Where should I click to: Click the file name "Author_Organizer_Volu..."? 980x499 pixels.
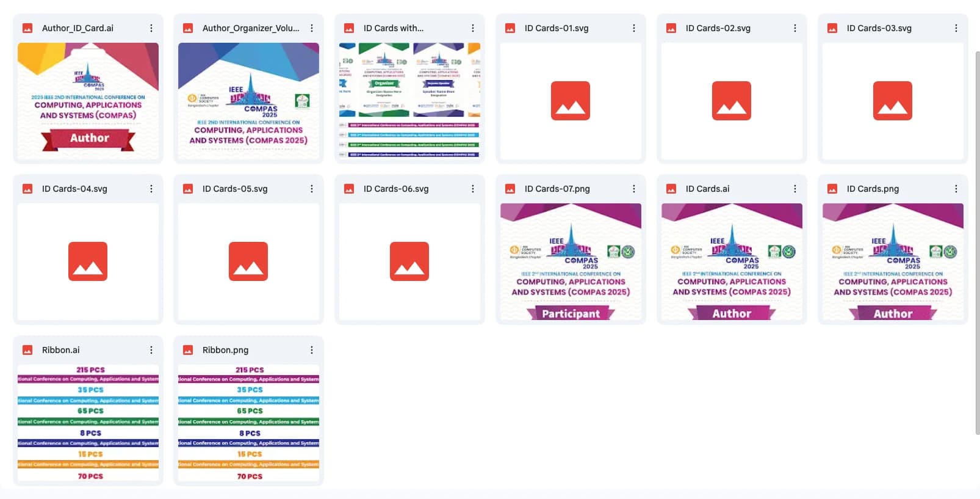point(251,28)
